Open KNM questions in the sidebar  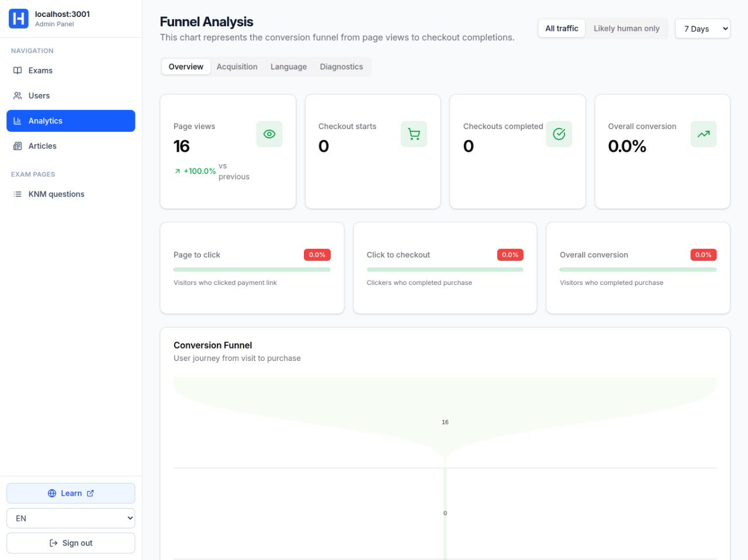[56, 194]
